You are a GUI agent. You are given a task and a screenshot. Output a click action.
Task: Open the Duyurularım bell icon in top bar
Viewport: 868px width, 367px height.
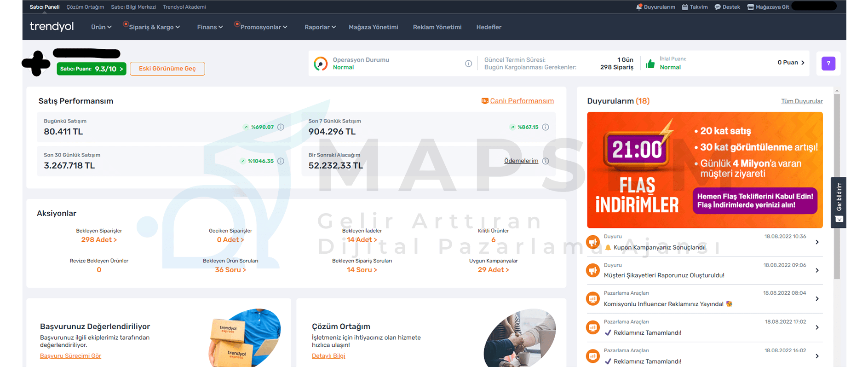(639, 7)
